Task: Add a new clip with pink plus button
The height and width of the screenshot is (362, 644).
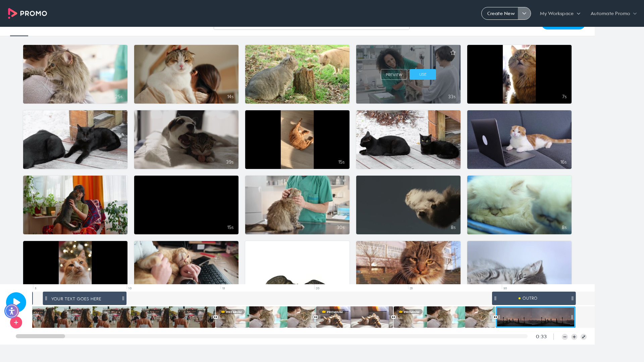Action: point(16,322)
